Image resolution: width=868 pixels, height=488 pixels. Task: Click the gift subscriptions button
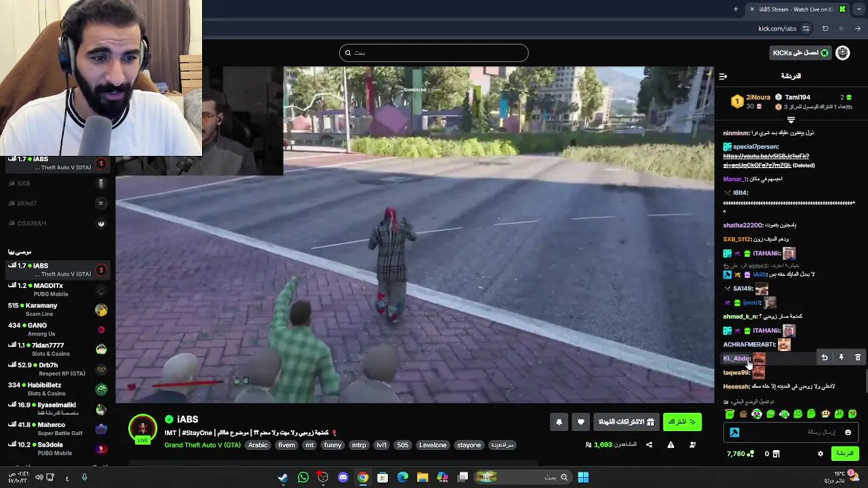tap(627, 422)
